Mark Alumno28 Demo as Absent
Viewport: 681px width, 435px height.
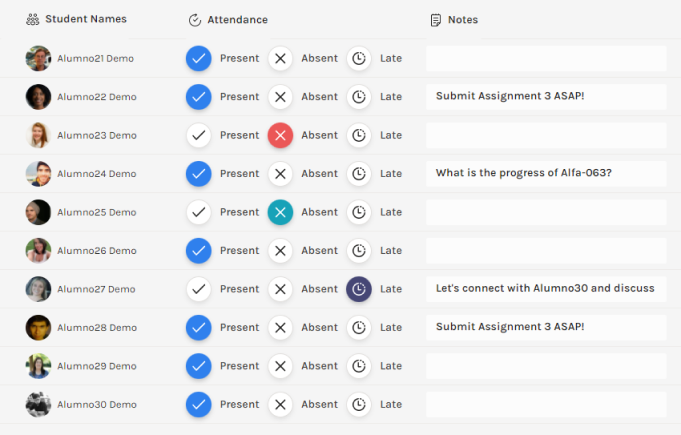point(281,328)
